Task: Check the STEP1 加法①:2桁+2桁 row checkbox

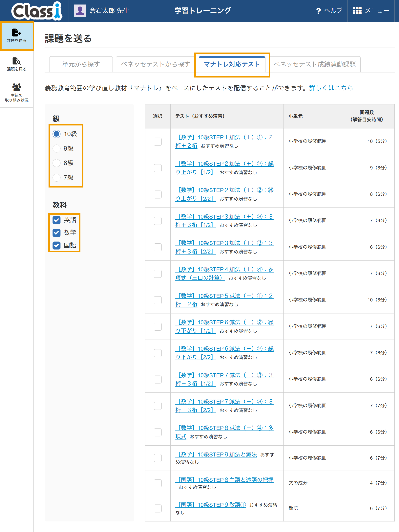Action: 158,141
